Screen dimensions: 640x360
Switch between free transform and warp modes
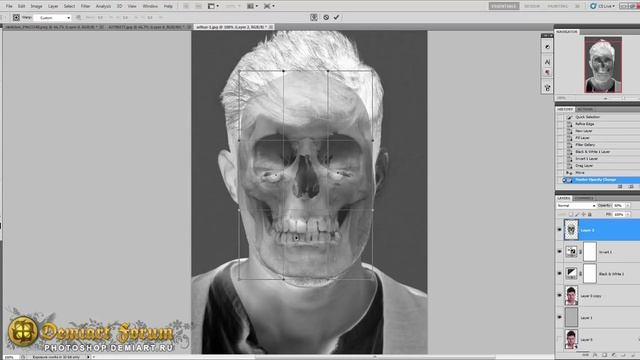(313, 17)
